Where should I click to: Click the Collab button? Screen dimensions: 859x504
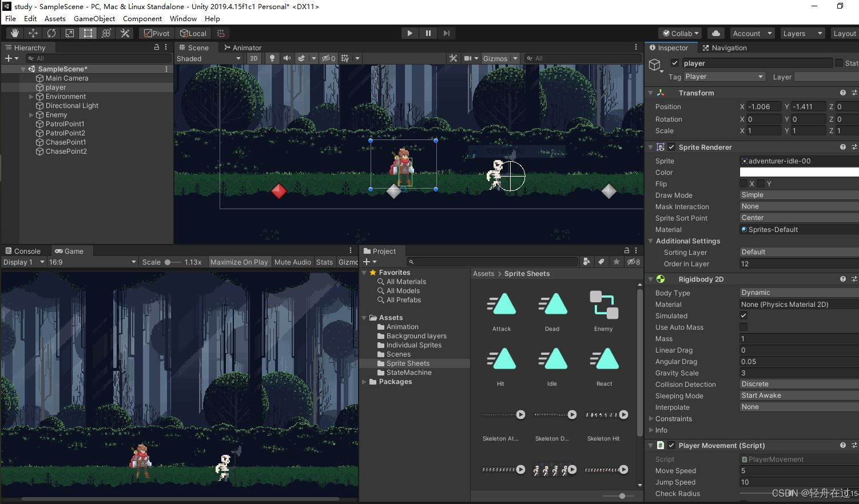click(681, 33)
